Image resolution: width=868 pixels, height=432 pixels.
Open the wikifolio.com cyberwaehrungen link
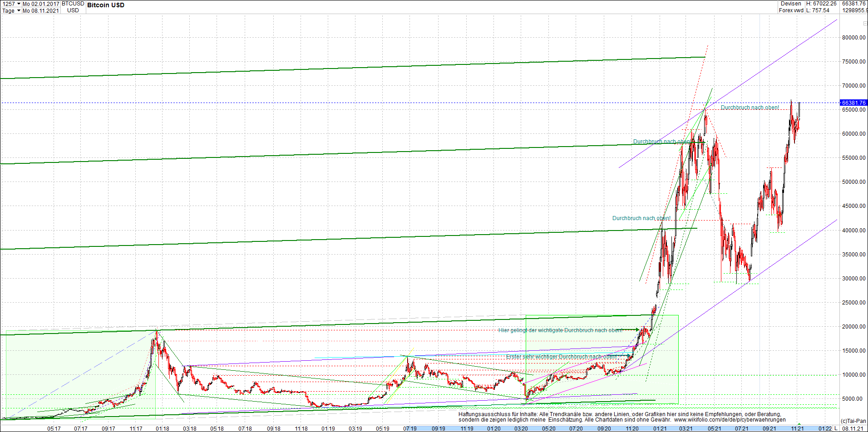pyautogui.click(x=730, y=420)
